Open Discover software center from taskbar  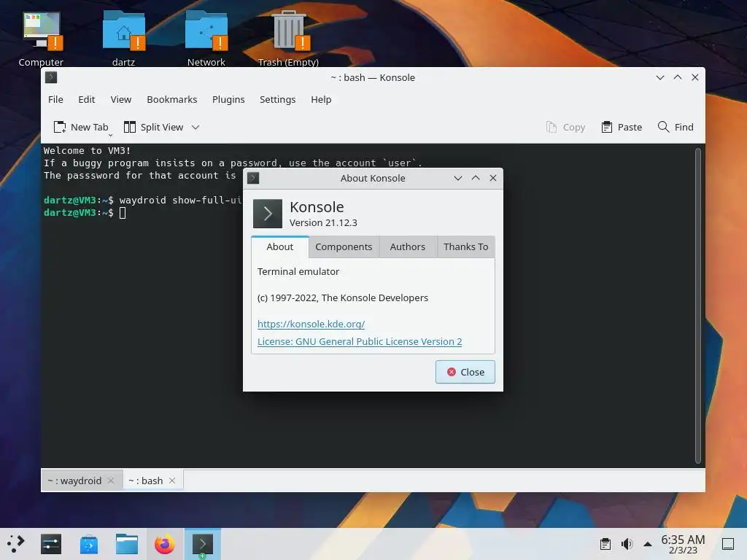(x=89, y=544)
